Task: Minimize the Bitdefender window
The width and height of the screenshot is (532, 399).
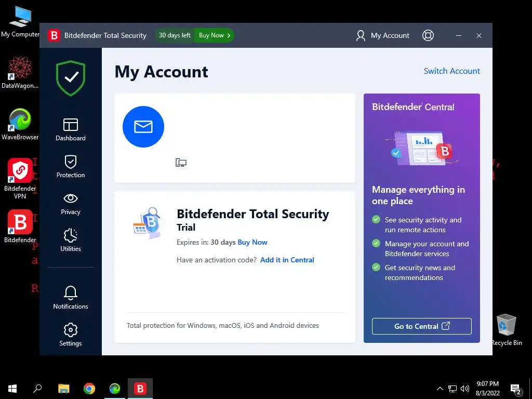Action: 458,35
